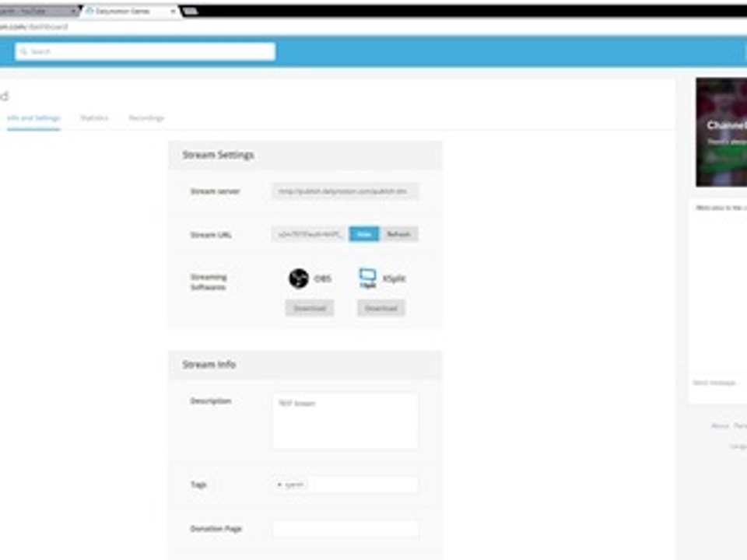The image size is (747, 560).
Task: Download OBS using its Download button
Action: (x=310, y=309)
